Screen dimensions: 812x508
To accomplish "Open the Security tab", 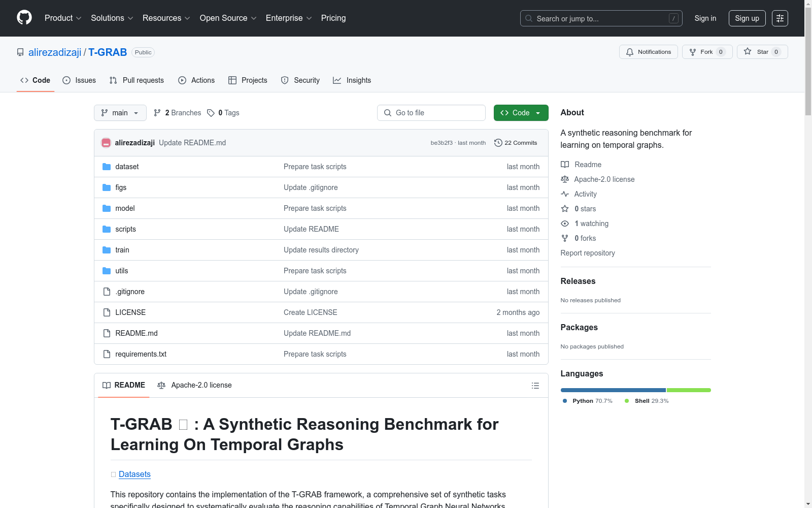I will (x=300, y=80).
